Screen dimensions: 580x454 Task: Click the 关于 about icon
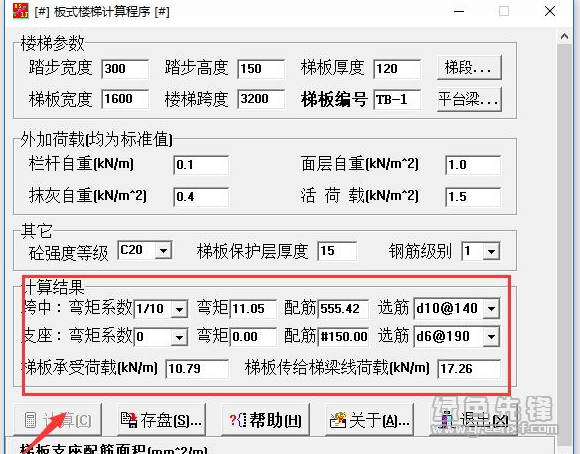tap(338, 420)
